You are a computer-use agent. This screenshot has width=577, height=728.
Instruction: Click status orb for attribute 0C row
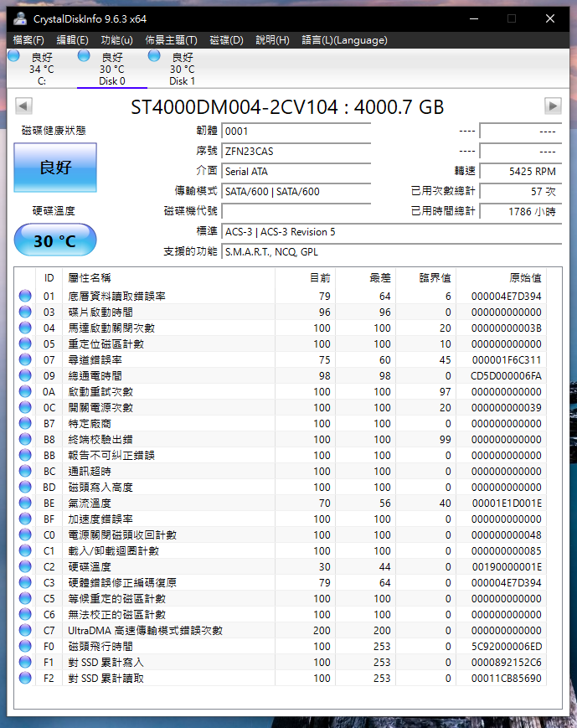click(x=25, y=407)
